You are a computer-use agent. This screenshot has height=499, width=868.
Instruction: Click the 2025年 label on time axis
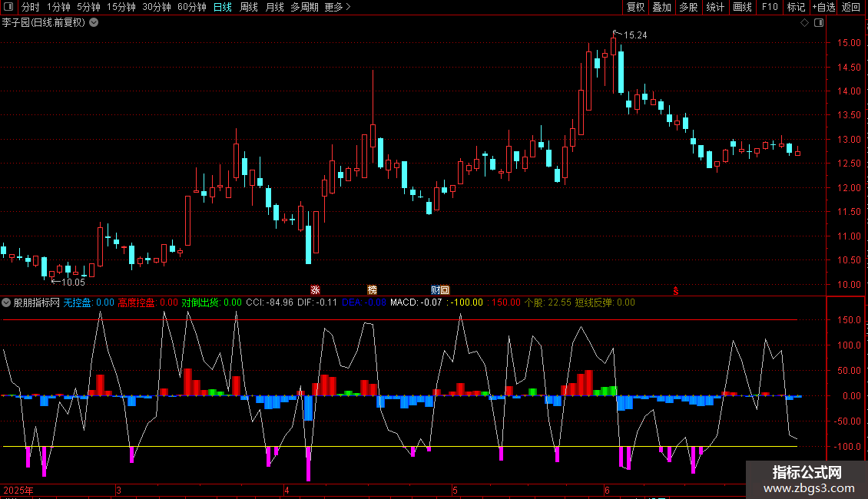click(x=18, y=491)
